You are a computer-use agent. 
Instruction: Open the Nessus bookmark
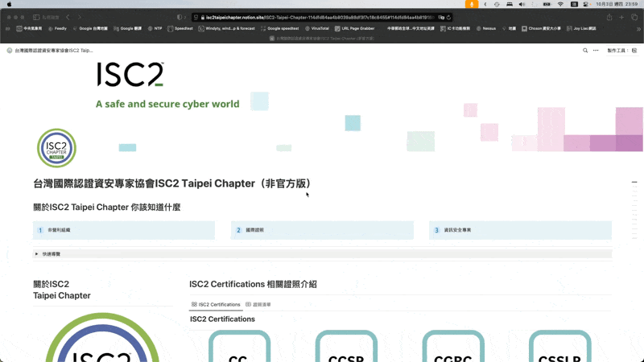coord(486,28)
